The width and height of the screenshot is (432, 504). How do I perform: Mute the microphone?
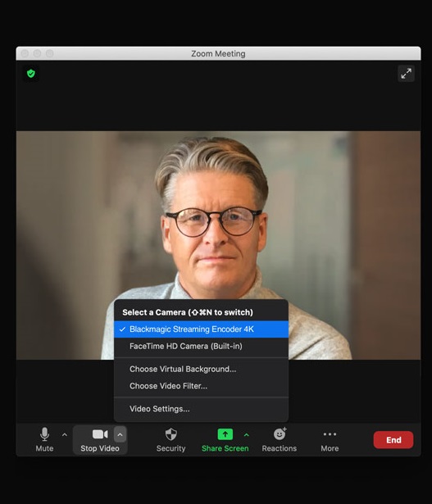pyautogui.click(x=44, y=439)
